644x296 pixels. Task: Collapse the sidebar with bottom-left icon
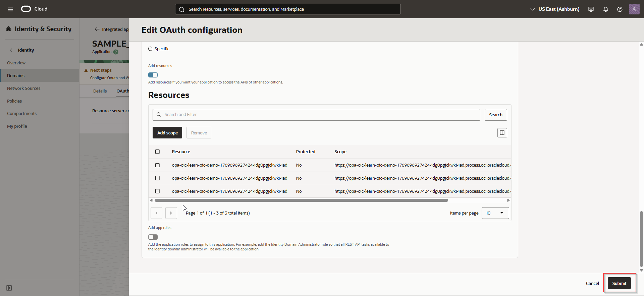(9, 288)
